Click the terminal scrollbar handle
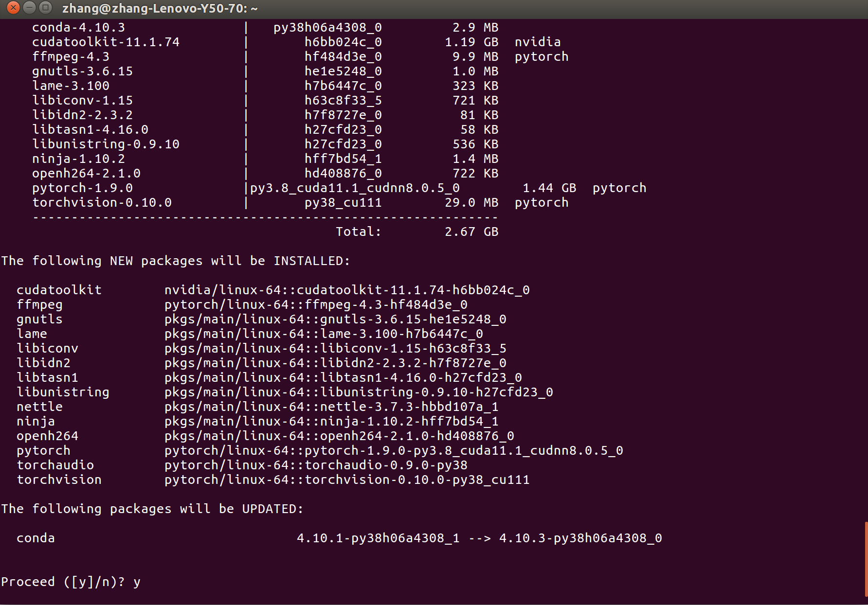868x605 pixels. 866,559
